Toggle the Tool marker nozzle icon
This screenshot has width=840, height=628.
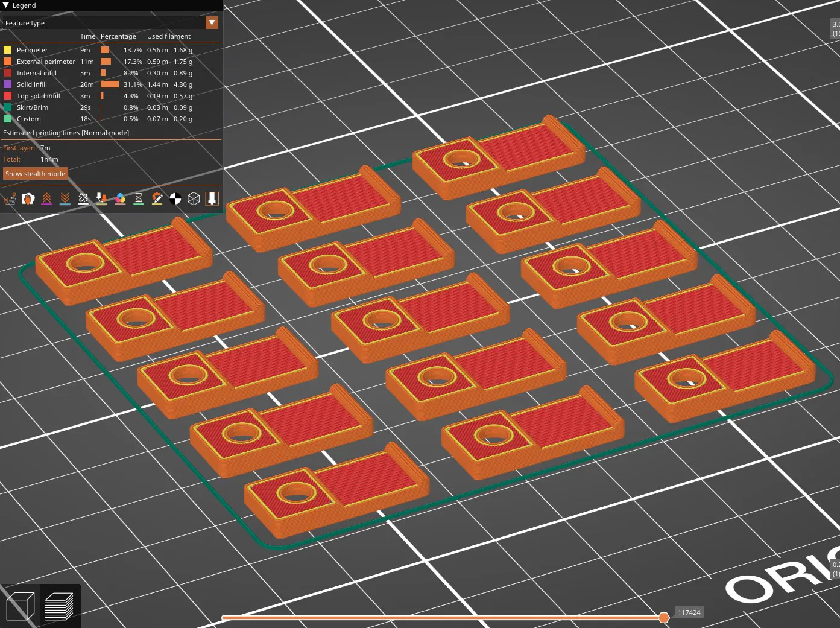pyautogui.click(x=212, y=198)
